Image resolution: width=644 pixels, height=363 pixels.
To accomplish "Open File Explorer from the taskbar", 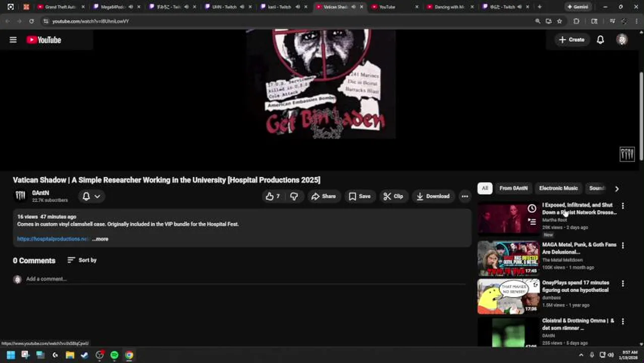I will [x=70, y=355].
